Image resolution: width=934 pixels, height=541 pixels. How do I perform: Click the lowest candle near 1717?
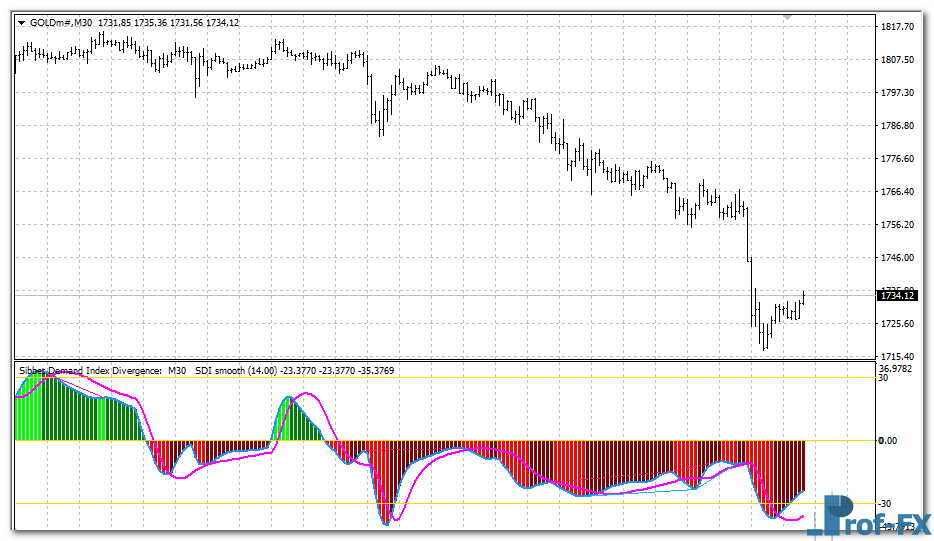tap(764, 338)
